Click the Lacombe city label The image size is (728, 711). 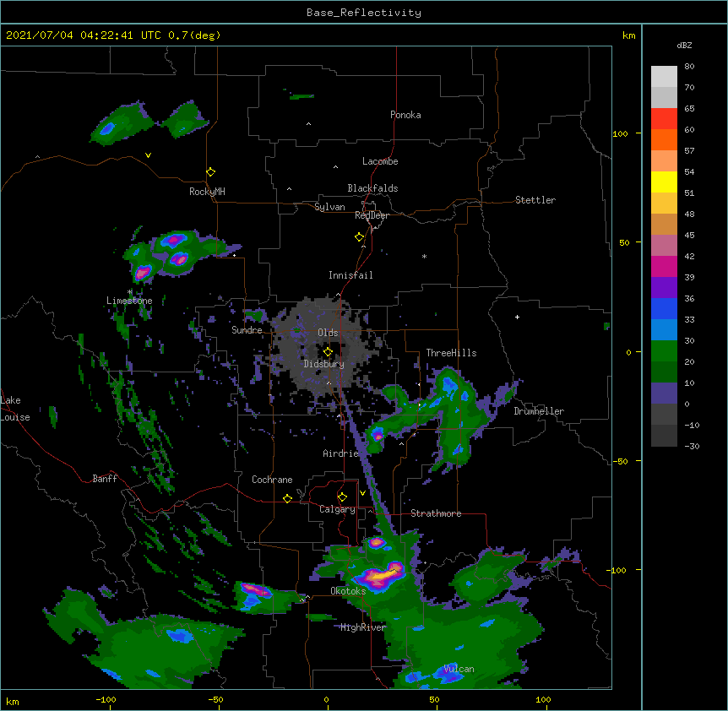(380, 161)
